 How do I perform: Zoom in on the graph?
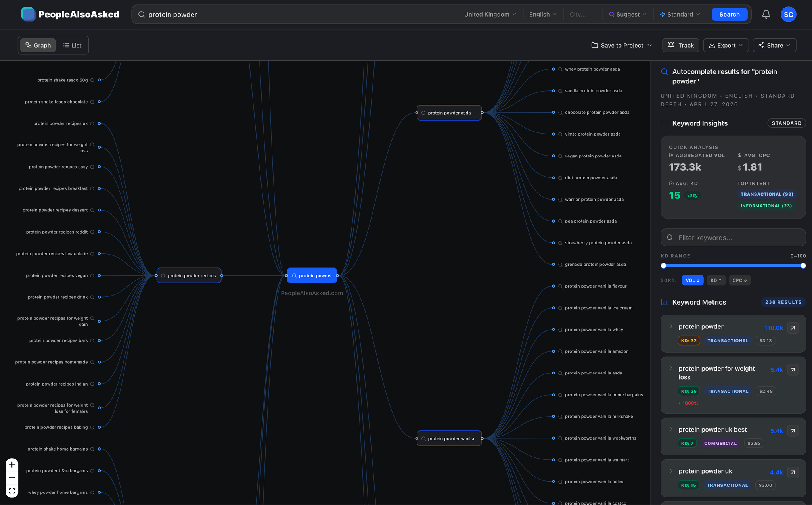tap(12, 465)
